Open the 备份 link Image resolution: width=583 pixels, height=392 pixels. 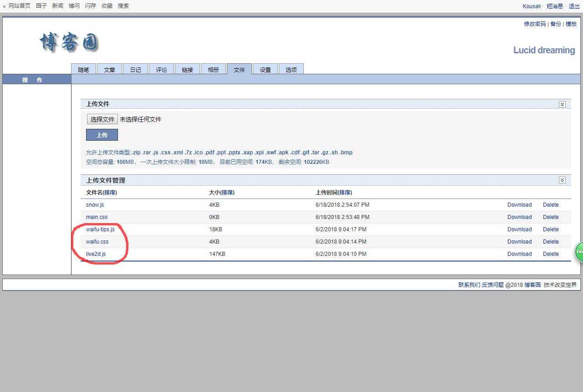coord(556,24)
